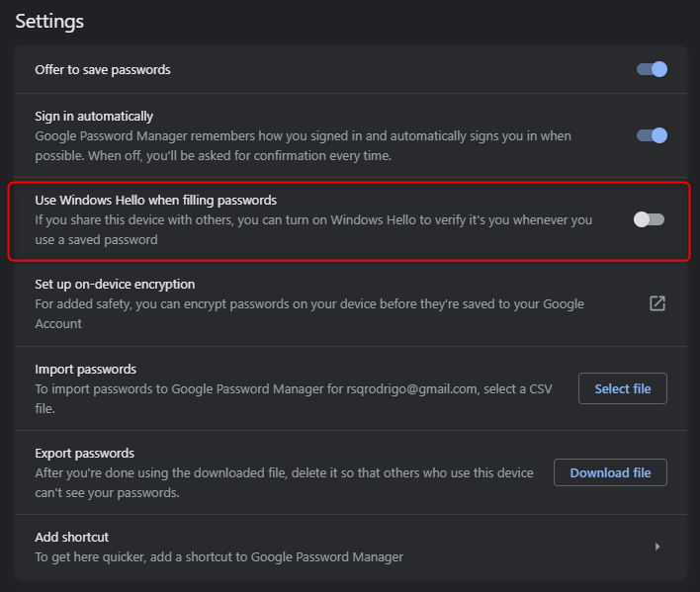Image resolution: width=700 pixels, height=592 pixels.
Task: Click the Select file button
Action: pyautogui.click(x=623, y=388)
